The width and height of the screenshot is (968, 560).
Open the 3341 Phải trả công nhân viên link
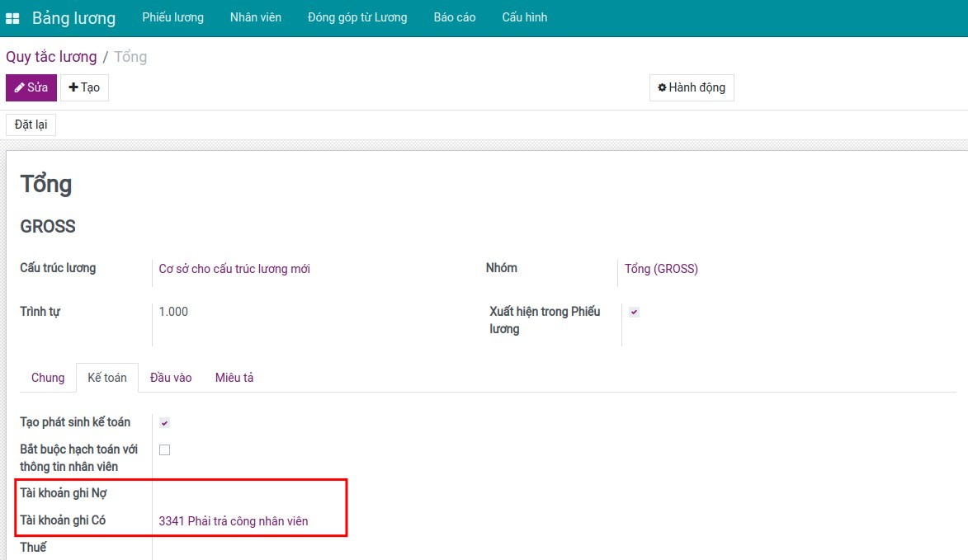coord(234,521)
